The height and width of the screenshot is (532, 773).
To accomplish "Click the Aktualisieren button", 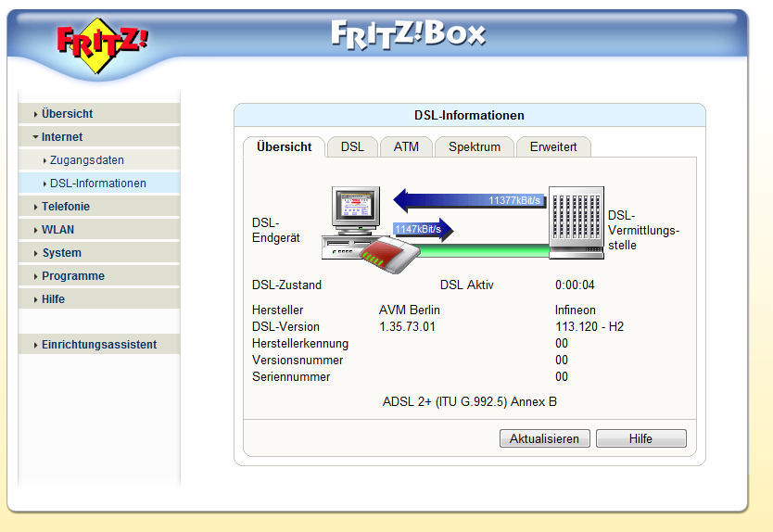I will click(x=544, y=438).
